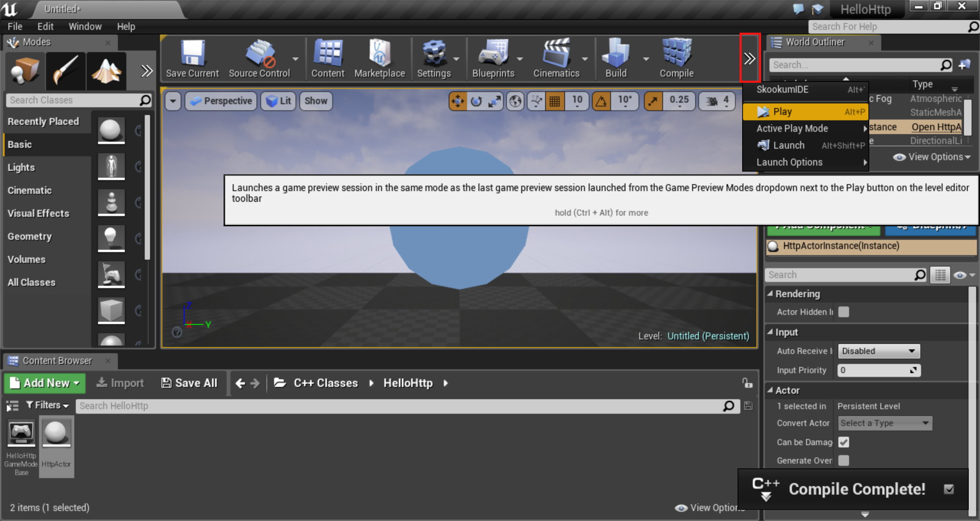Click the Save All button
This screenshot has height=521, width=980.
[x=189, y=383]
